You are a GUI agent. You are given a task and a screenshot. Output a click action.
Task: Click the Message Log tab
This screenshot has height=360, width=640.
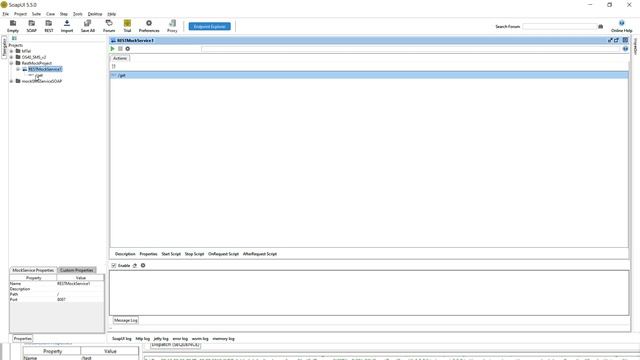126,320
